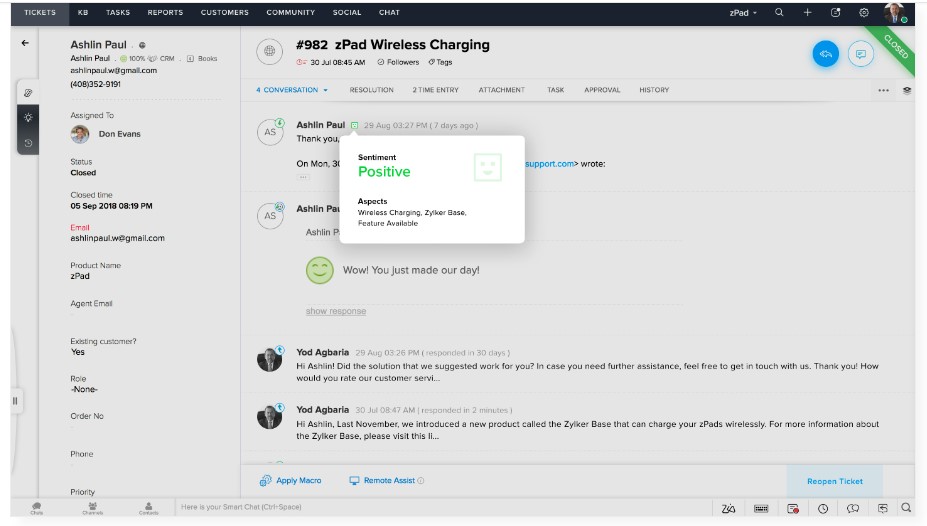This screenshot has width=927, height=526.
Task: Click the Reopen Ticket button
Action: tap(835, 481)
